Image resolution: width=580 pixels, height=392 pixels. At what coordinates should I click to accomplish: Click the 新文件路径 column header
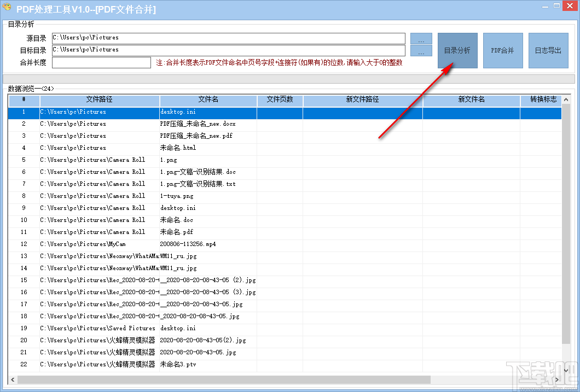click(363, 100)
